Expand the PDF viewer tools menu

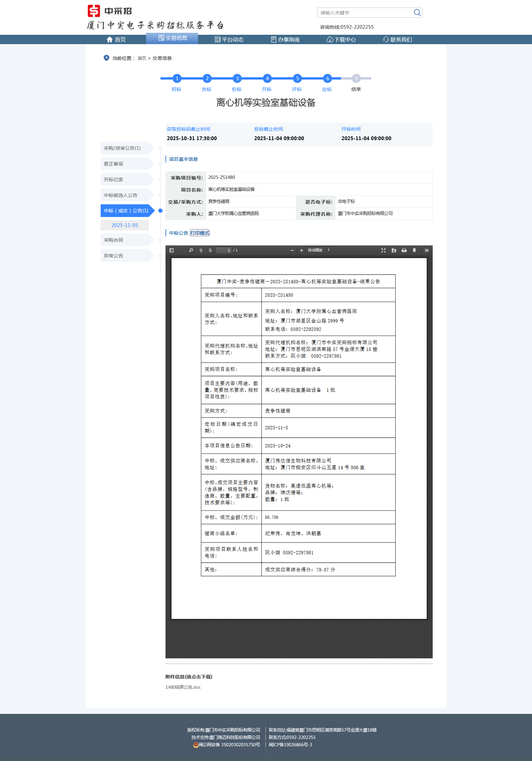(x=426, y=250)
